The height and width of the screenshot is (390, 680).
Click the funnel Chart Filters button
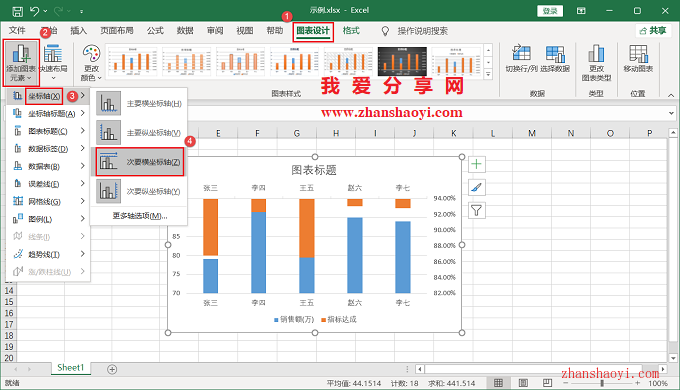click(x=477, y=211)
